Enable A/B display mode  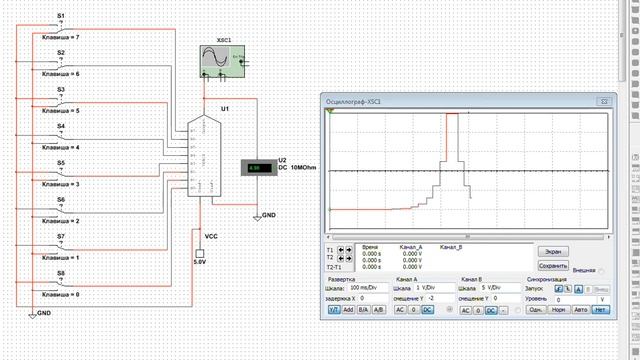pos(378,310)
